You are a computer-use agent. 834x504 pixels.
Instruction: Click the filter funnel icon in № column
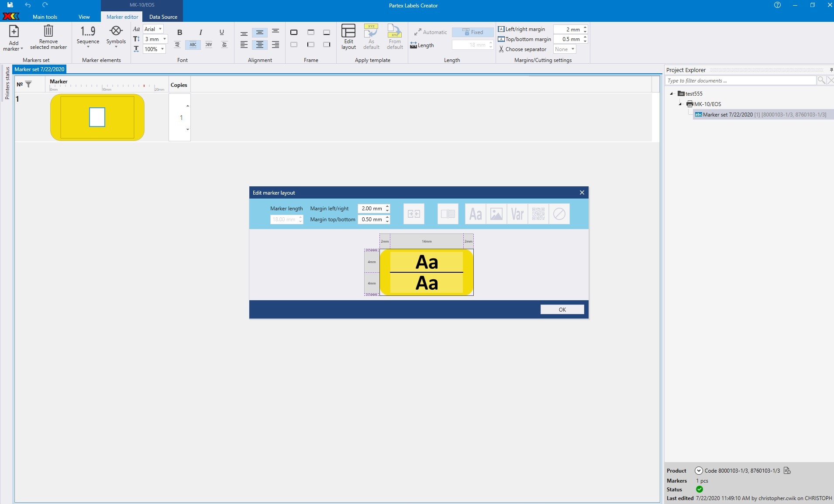click(x=28, y=84)
